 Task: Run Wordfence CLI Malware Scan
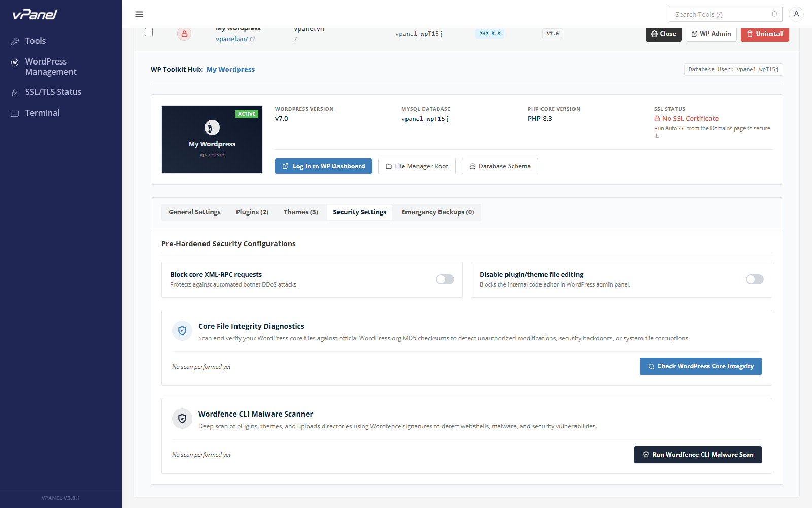(x=698, y=455)
